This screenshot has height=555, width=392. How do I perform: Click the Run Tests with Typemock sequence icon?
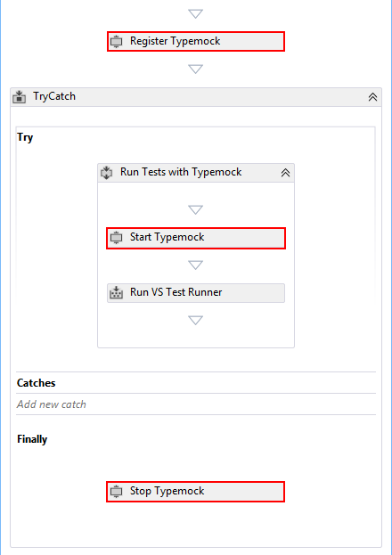(x=107, y=173)
